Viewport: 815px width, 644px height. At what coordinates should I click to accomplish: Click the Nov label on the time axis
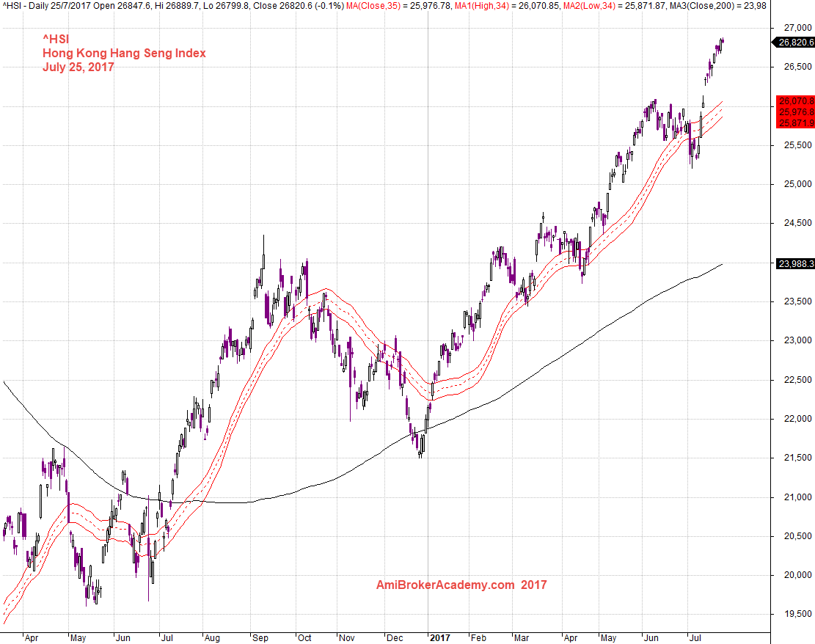[x=347, y=637]
